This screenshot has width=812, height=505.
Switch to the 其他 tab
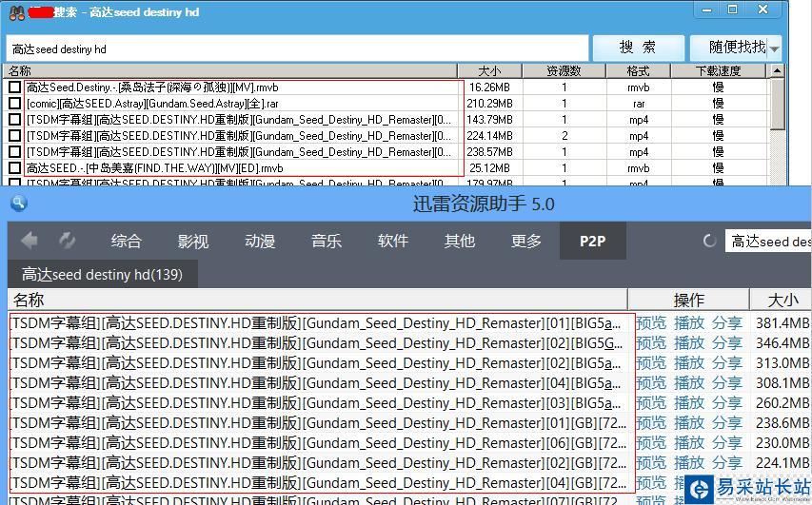(x=460, y=241)
